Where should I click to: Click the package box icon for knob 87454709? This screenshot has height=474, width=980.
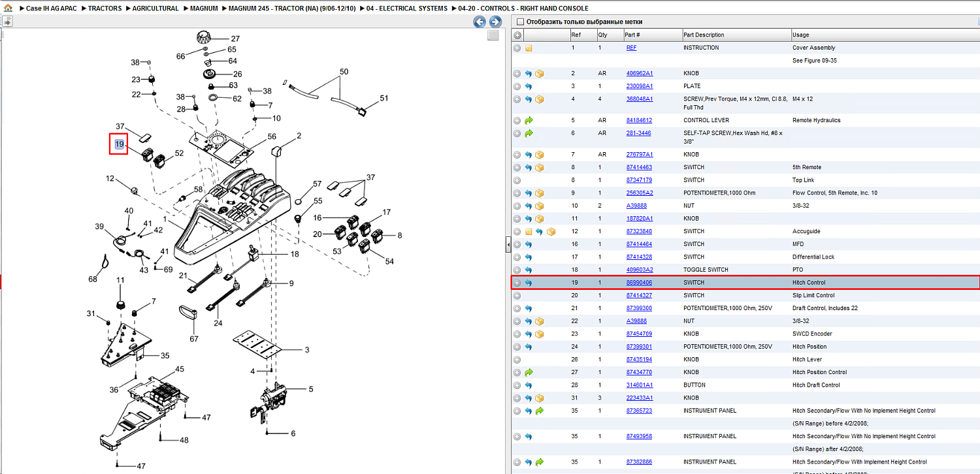pos(540,334)
